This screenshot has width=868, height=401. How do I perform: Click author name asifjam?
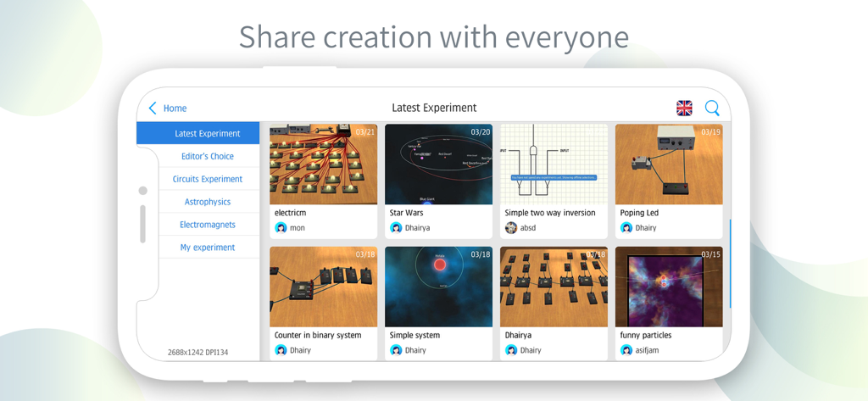pyautogui.click(x=647, y=350)
